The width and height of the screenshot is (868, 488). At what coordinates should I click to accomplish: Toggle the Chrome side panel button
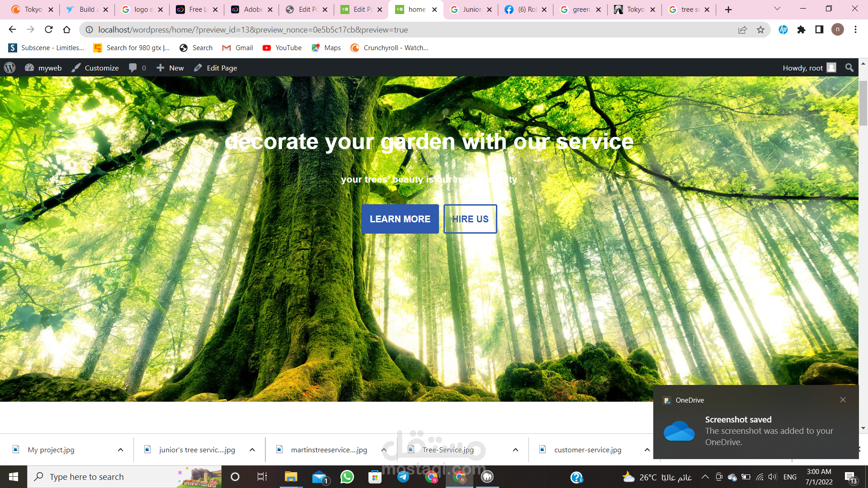point(819,30)
